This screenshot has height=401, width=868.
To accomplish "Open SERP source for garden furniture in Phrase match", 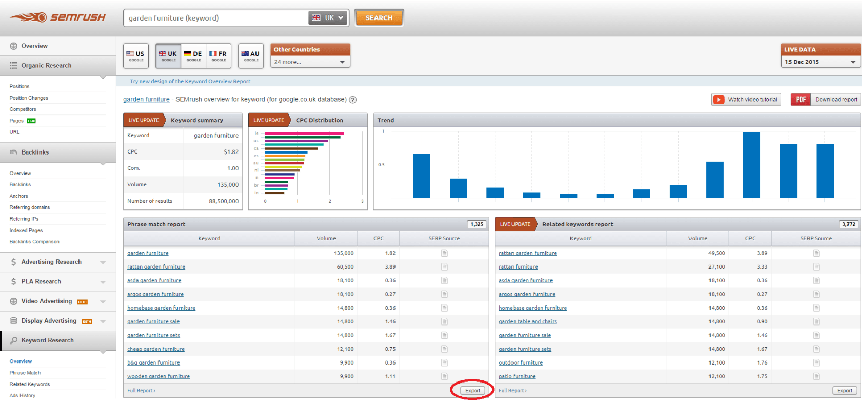I will coord(444,253).
